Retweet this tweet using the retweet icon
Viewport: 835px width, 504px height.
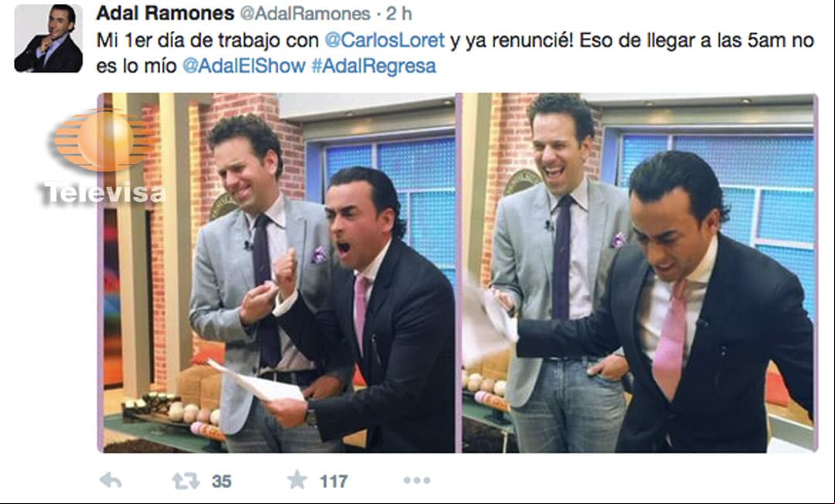[185, 481]
